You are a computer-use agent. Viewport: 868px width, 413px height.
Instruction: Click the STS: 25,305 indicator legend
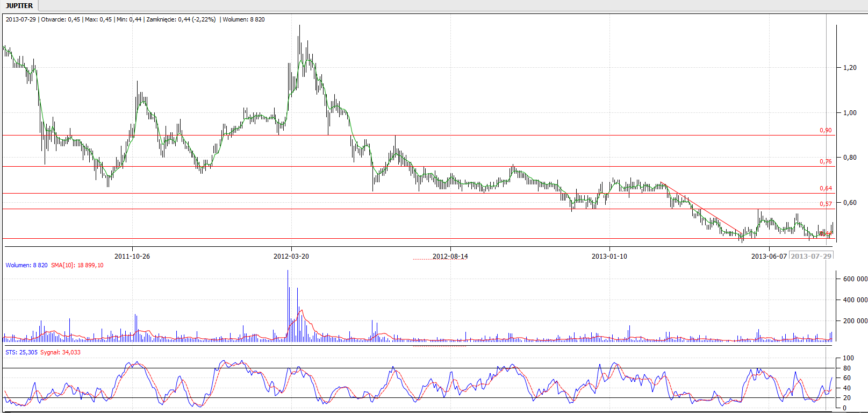point(21,352)
